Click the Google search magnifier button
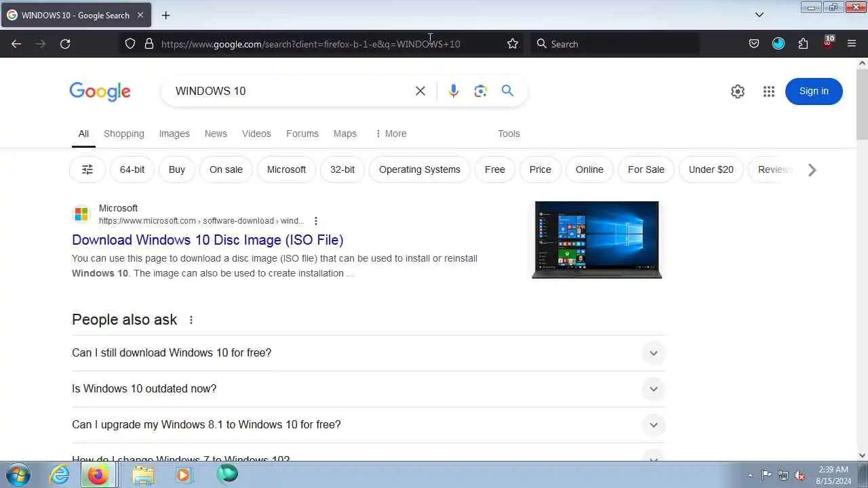 pyautogui.click(x=507, y=91)
